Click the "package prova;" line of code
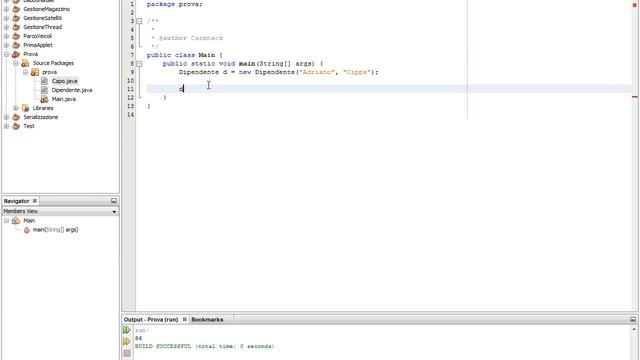640x360 pixels. pyautogui.click(x=174, y=4)
